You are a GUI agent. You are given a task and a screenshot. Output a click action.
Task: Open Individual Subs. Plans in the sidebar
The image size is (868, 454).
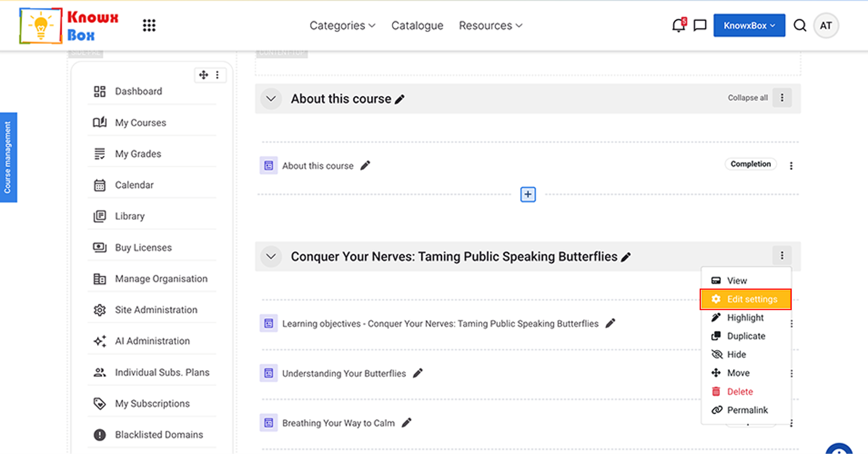[x=152, y=373]
